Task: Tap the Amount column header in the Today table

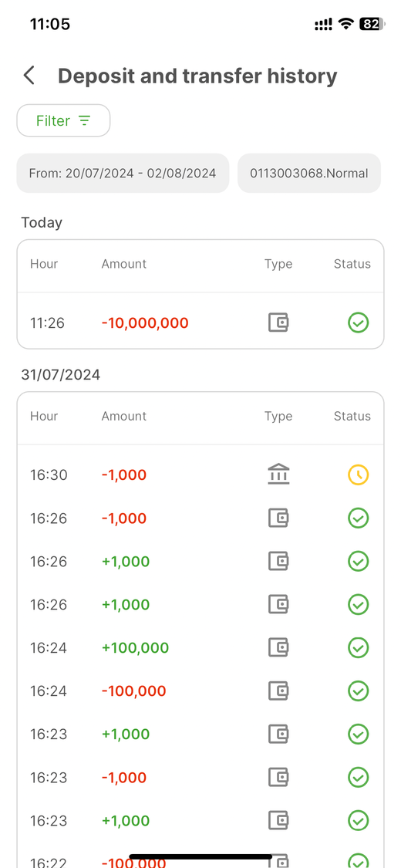Action: 124,264
